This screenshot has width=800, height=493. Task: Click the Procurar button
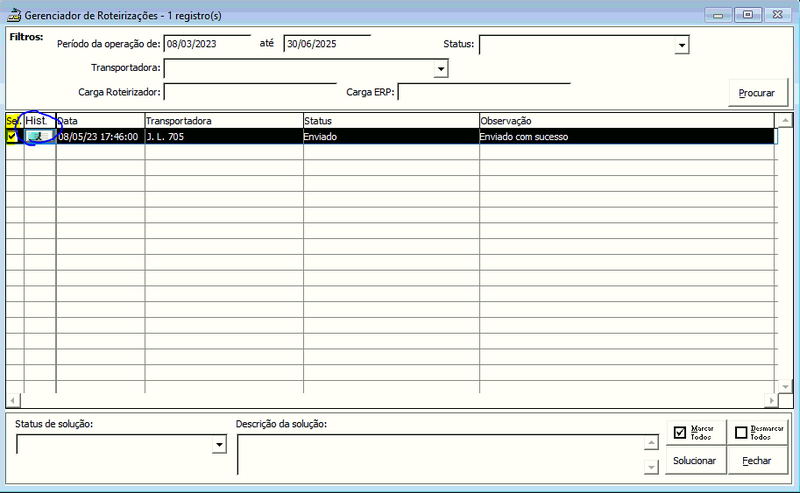tap(758, 93)
